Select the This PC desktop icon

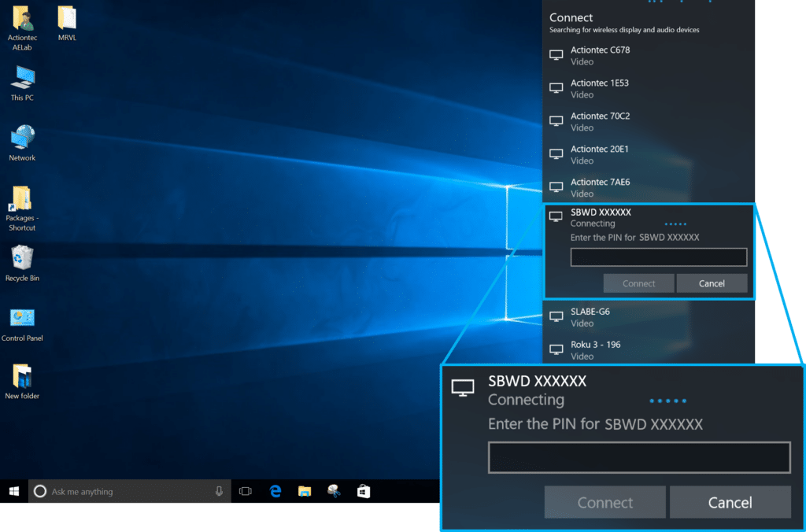click(x=22, y=83)
